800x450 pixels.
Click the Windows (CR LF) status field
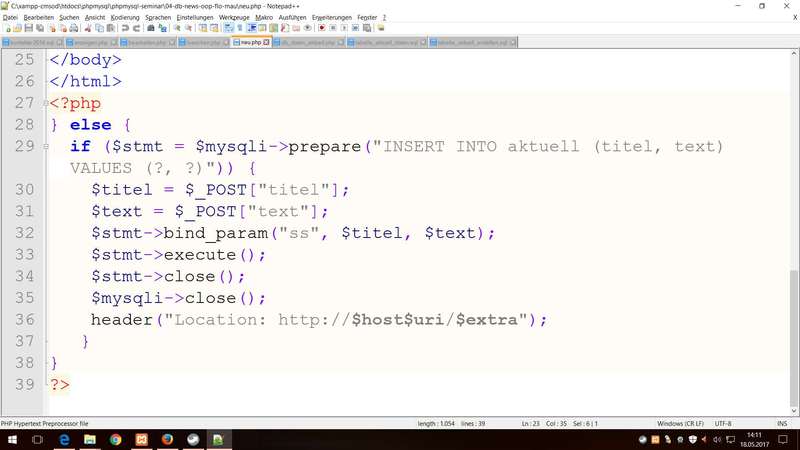[680, 423]
